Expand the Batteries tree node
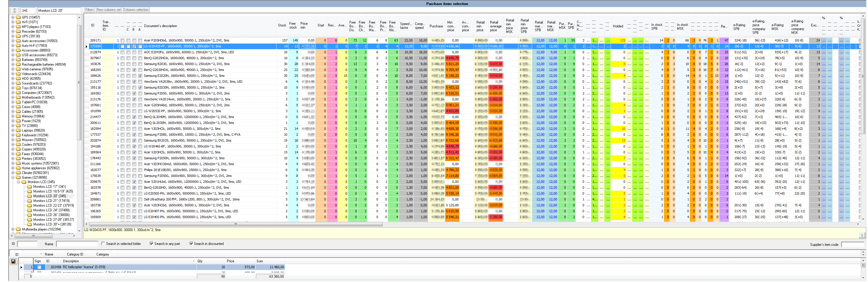868x282 pixels. (x=13, y=59)
